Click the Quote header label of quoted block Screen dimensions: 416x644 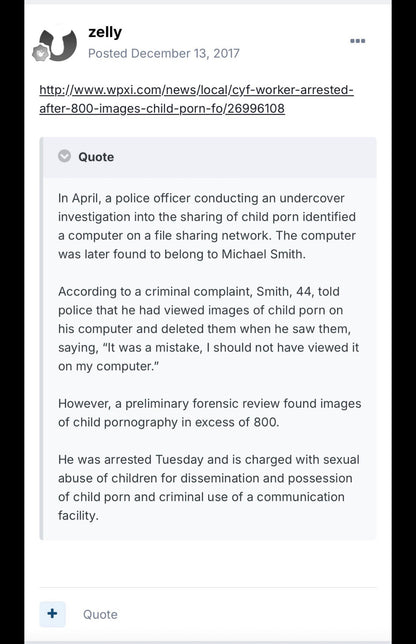96,157
